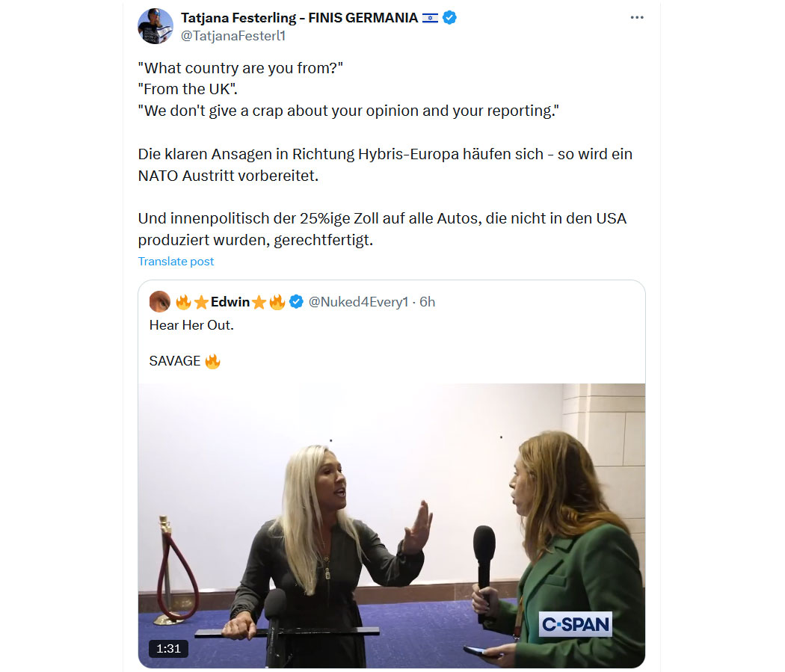
Task: Click the 1:31 video duration label
Action: click(168, 649)
